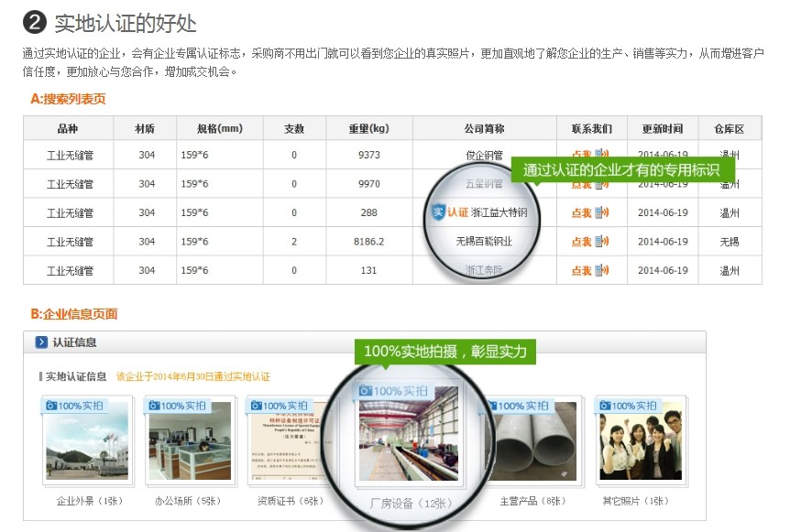Screen dimensions: 790x532
Task: Click the 更新时间 column header
Action: click(662, 128)
